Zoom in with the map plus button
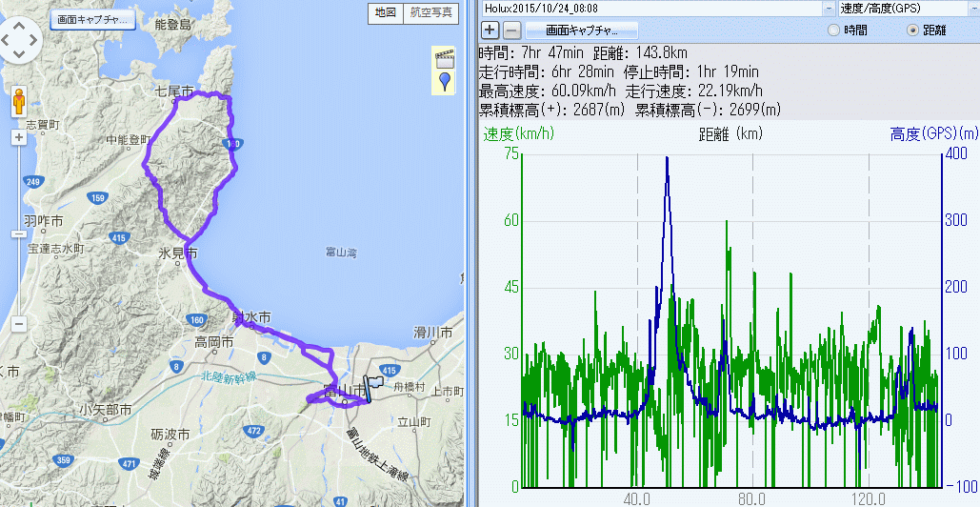 coord(18,136)
